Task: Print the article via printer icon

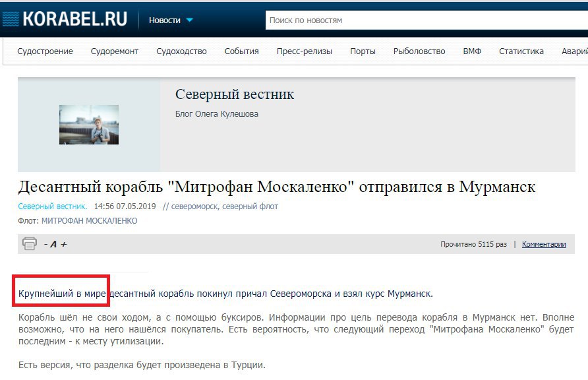Action: click(x=30, y=243)
